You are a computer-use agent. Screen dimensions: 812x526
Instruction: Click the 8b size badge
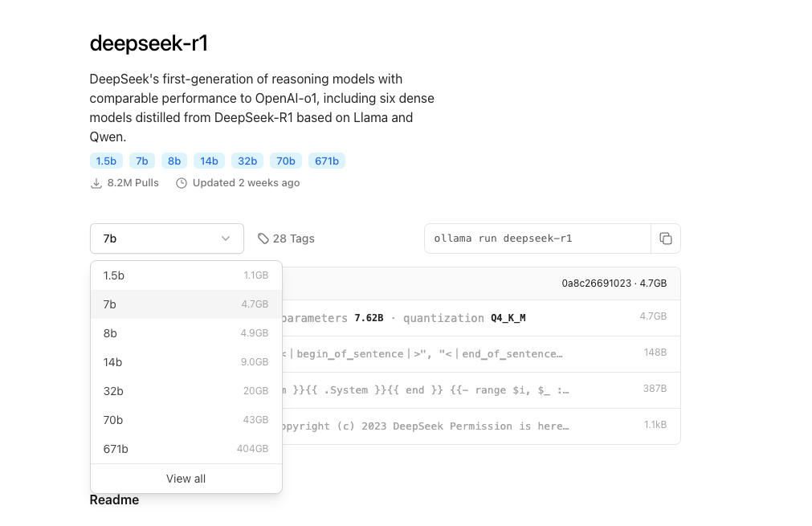[x=174, y=161]
